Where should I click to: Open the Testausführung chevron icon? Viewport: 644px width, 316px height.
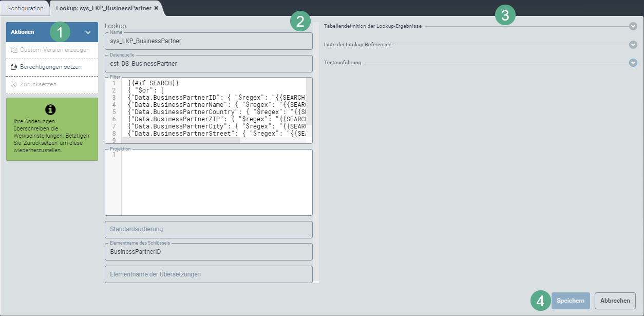coord(633,63)
